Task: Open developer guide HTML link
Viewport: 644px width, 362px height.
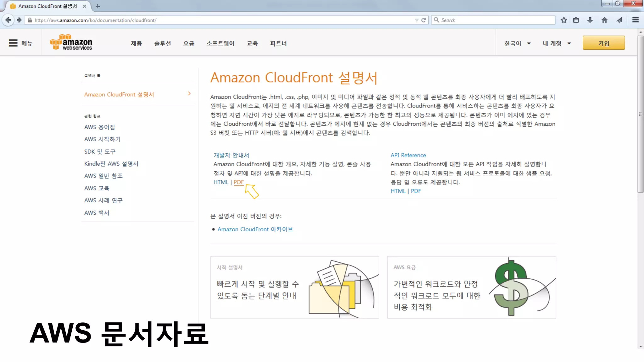Action: (x=221, y=182)
